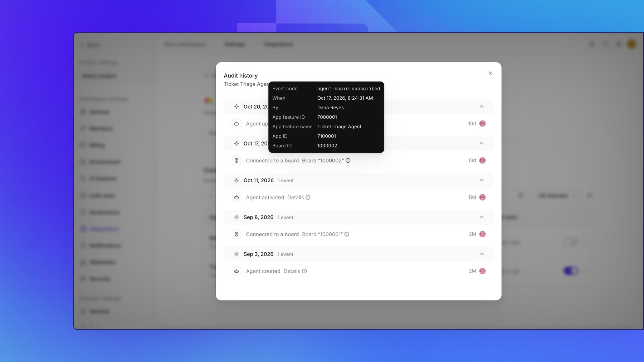Click the sun icon beside Sep 8, 2026

pos(236,217)
